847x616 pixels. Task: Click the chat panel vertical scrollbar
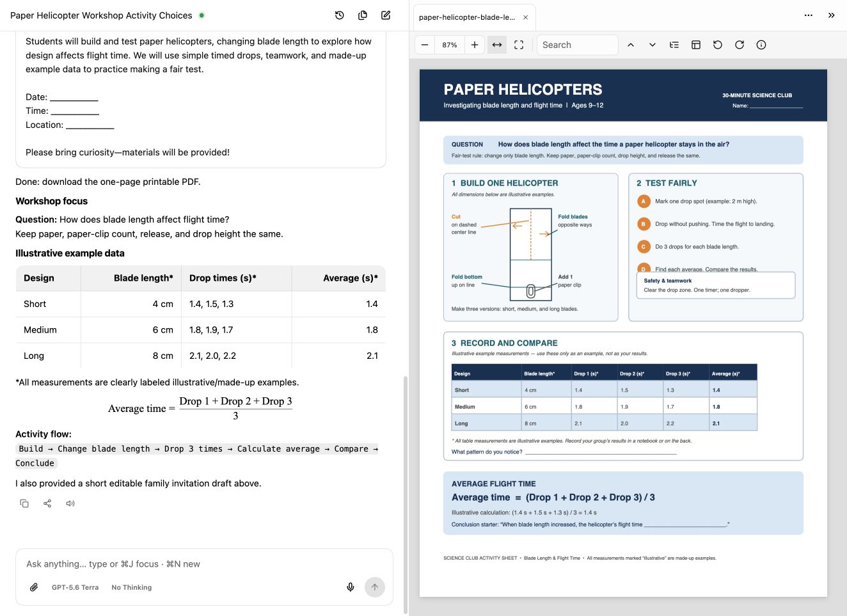[x=404, y=494]
